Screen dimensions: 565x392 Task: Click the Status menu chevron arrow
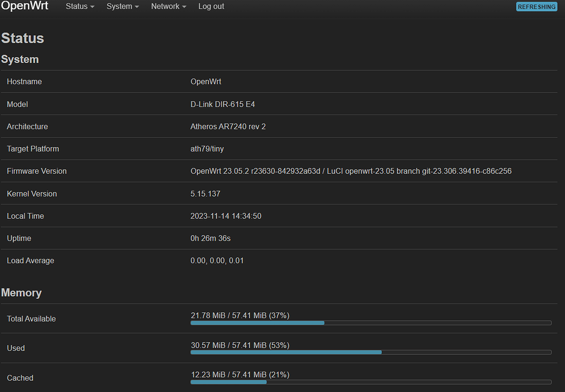(x=91, y=7)
